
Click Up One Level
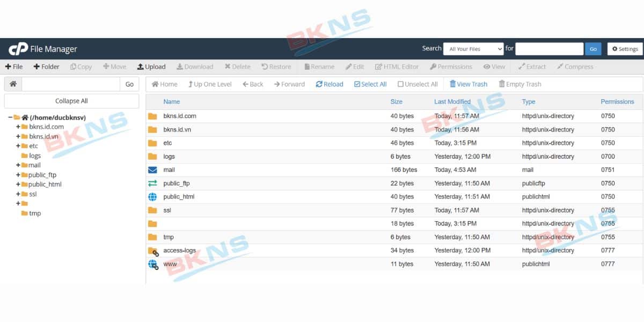coord(210,84)
